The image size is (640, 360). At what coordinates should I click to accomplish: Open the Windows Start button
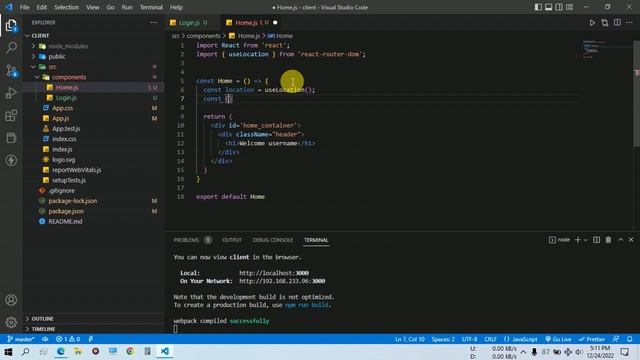coord(8,351)
